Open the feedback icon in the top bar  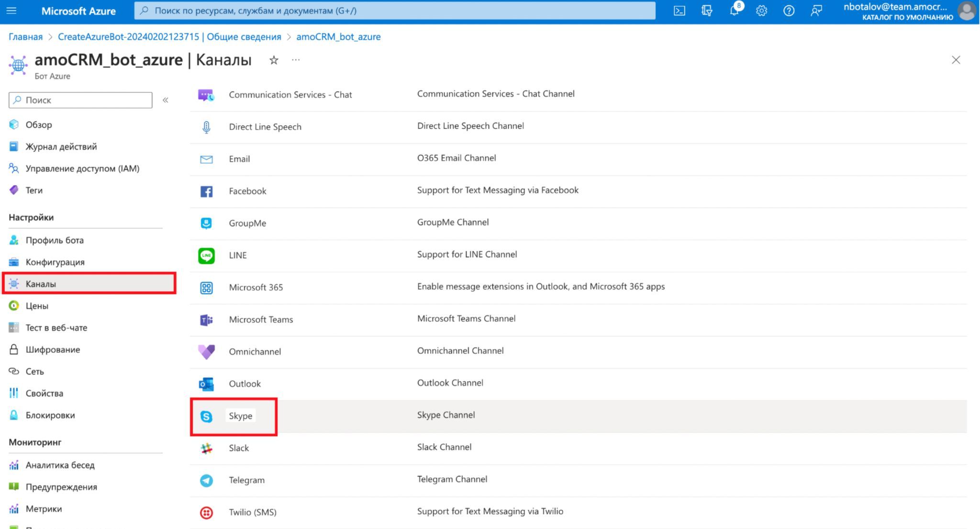point(816,11)
